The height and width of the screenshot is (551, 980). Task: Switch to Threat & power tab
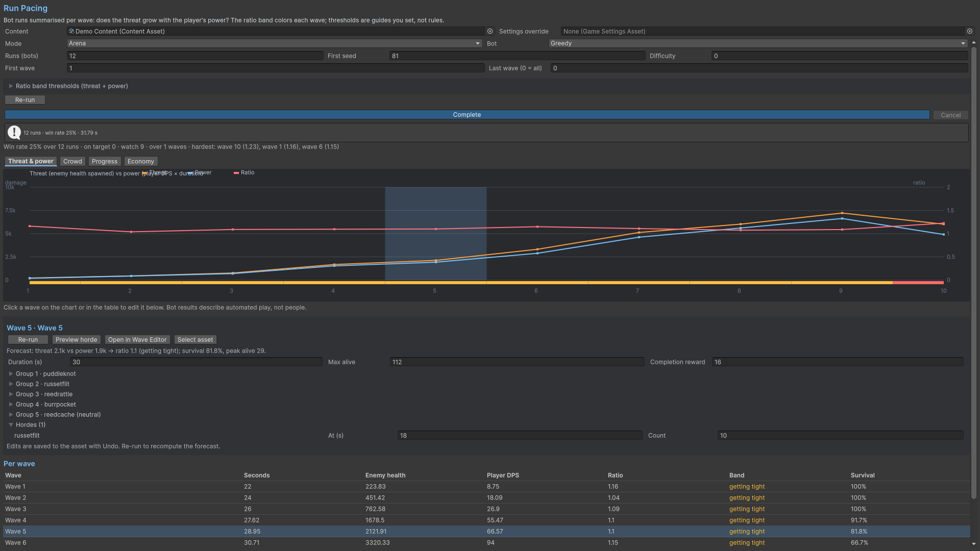31,161
